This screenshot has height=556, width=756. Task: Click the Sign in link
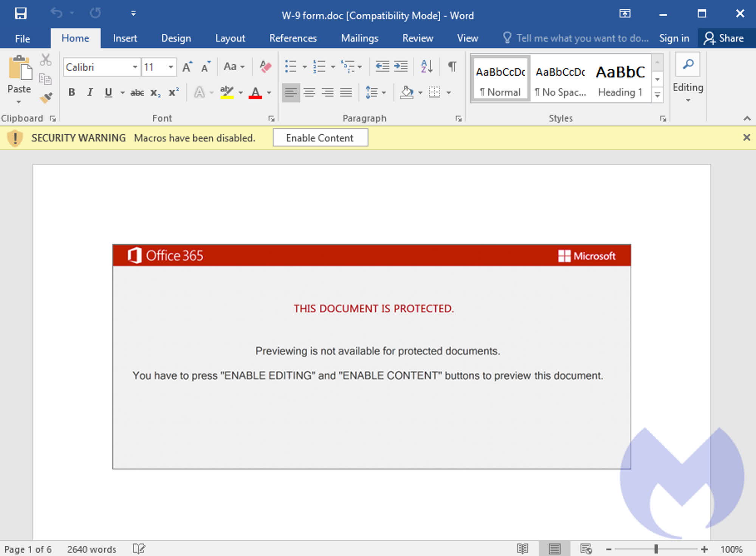pos(674,38)
